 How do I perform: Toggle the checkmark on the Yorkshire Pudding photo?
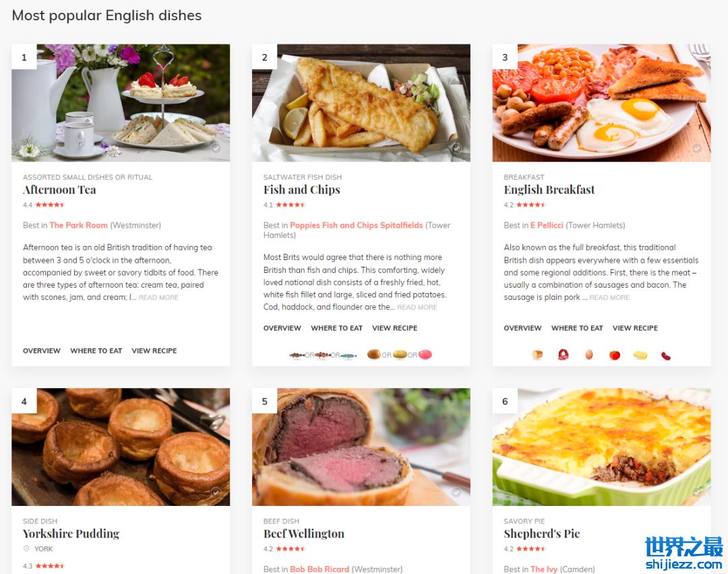(x=216, y=492)
